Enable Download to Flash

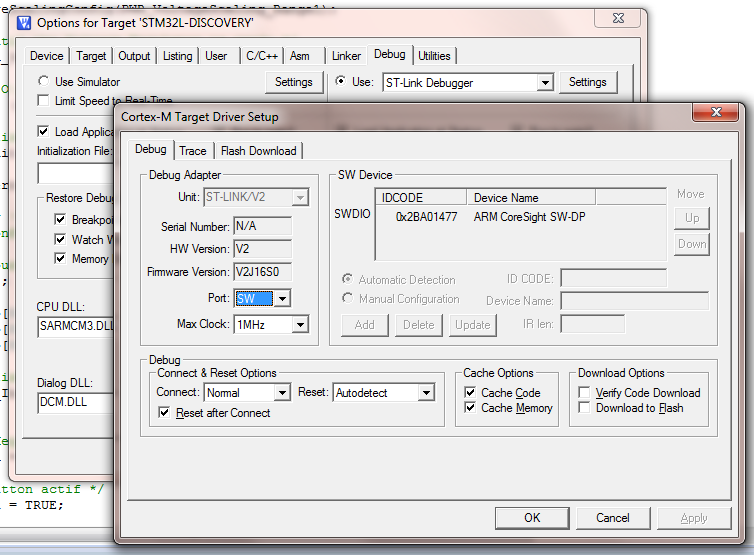tap(584, 408)
